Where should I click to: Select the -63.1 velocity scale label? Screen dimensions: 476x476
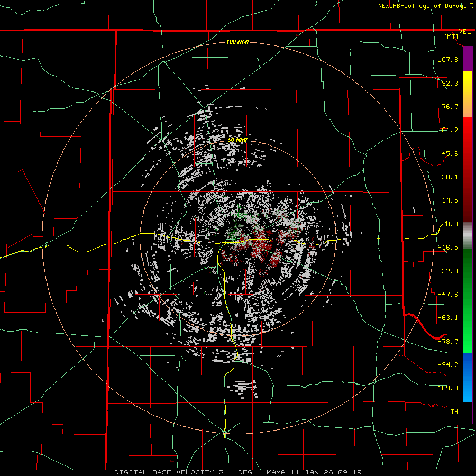coord(448,318)
